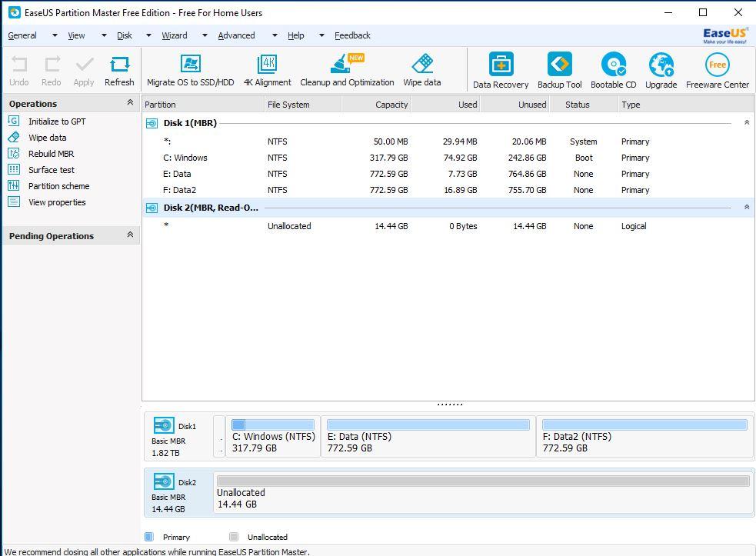Select Disk 1(MBR) disk icon in list

pyautogui.click(x=152, y=124)
